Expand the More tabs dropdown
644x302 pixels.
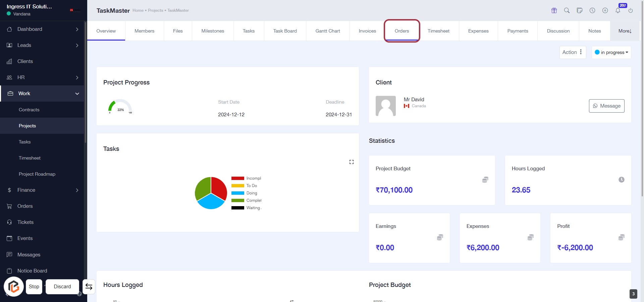625,31
